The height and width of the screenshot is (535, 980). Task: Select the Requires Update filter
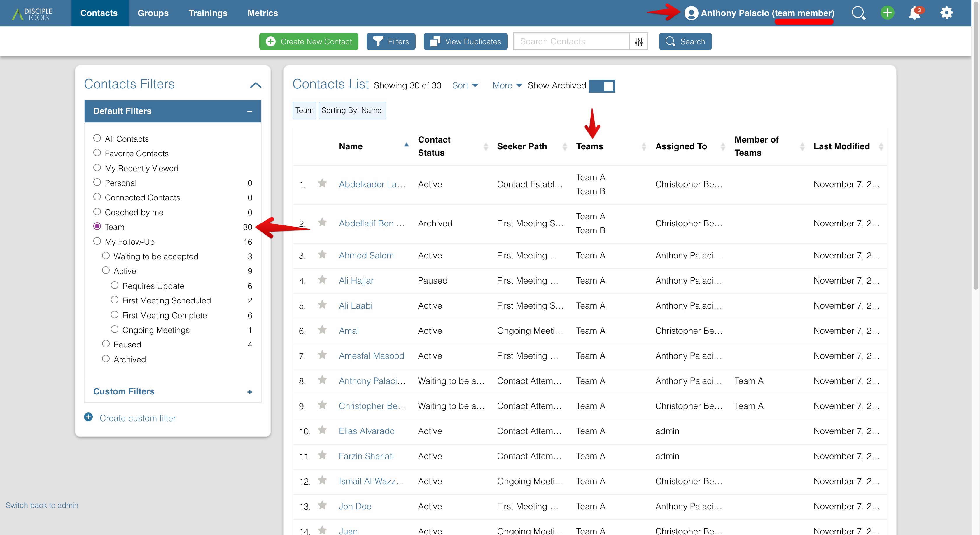115,285
